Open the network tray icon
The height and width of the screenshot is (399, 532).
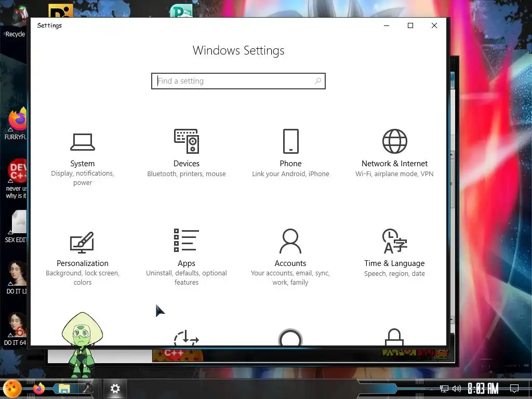pos(444,389)
